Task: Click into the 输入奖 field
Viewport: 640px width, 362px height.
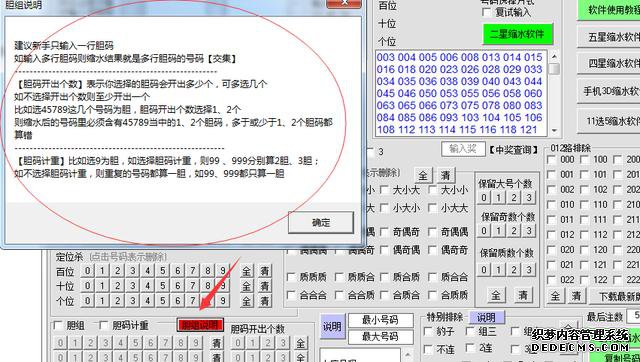Action: pyautogui.click(x=463, y=149)
